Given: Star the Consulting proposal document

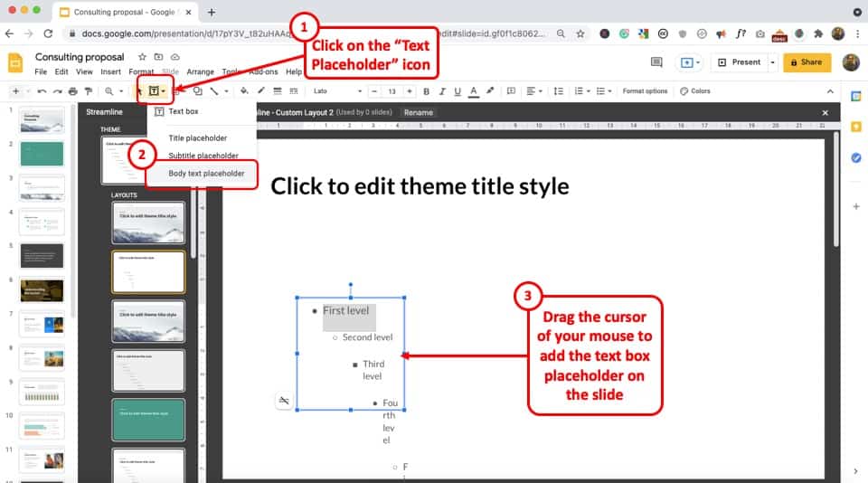Looking at the screenshot, I should pos(142,56).
